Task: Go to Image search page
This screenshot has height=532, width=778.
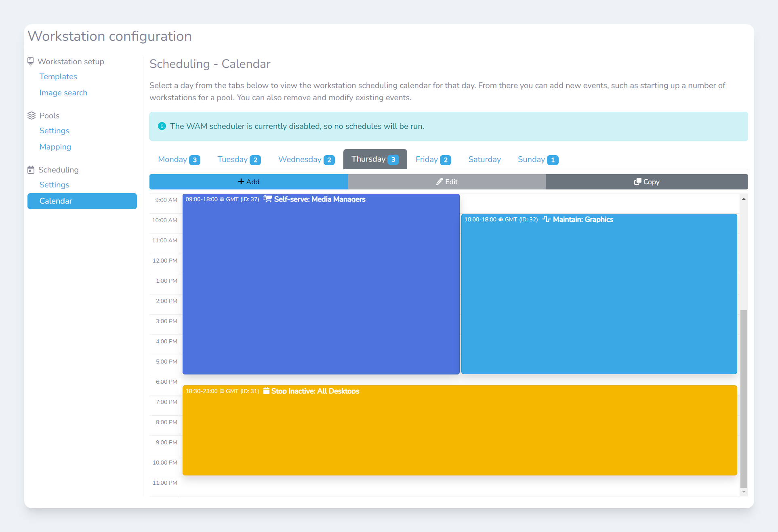Action: pyautogui.click(x=63, y=93)
